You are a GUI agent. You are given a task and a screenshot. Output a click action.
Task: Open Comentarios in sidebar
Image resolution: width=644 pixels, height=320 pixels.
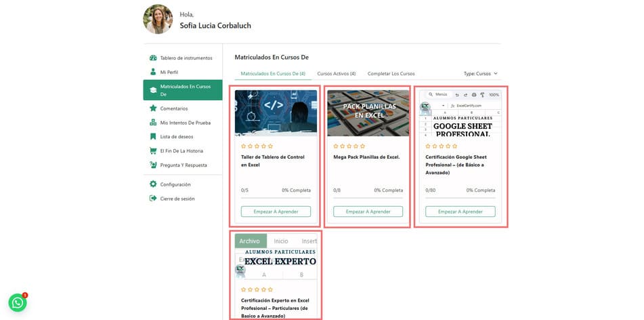[x=183, y=108]
